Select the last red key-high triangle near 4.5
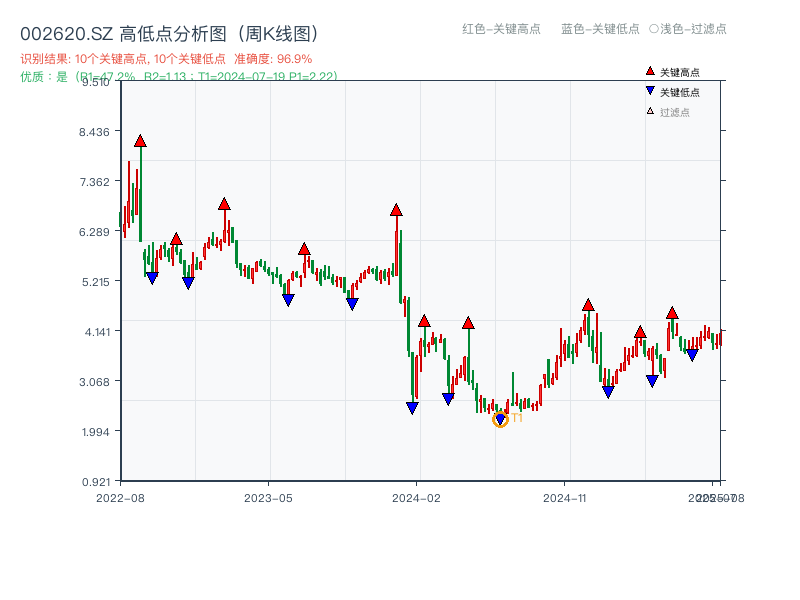This screenshot has width=800, height=600. click(x=672, y=313)
